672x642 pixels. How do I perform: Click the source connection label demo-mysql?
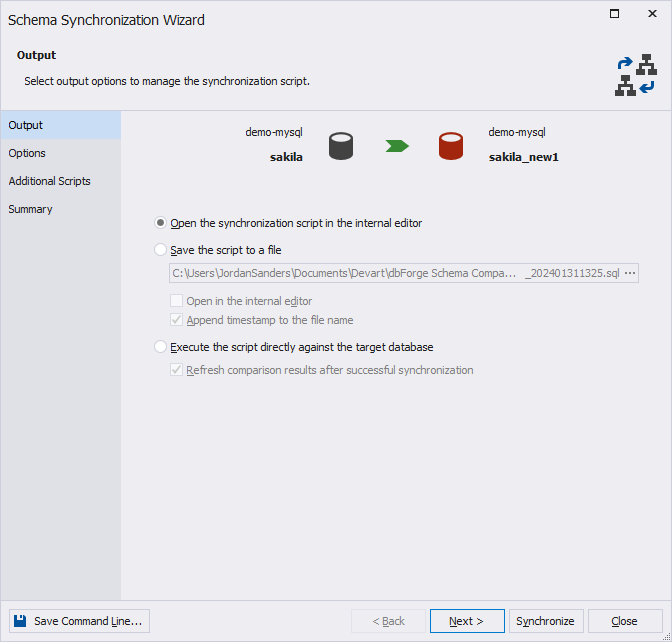click(274, 132)
